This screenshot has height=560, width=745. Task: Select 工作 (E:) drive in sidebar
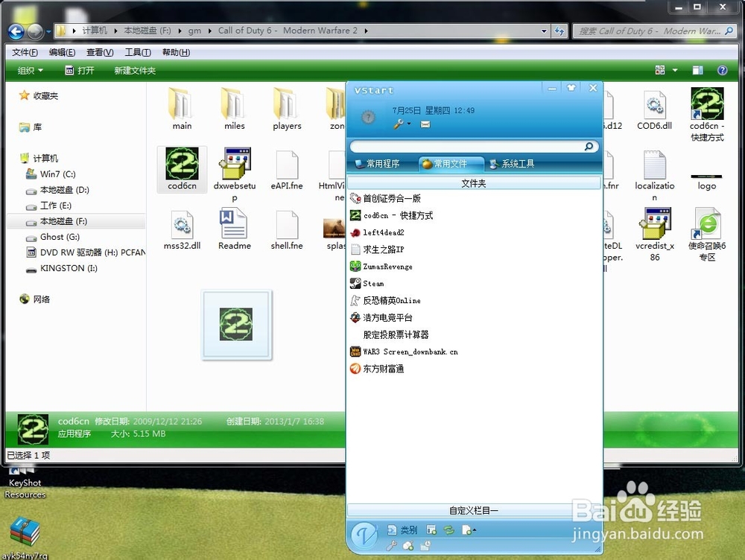[x=49, y=206]
